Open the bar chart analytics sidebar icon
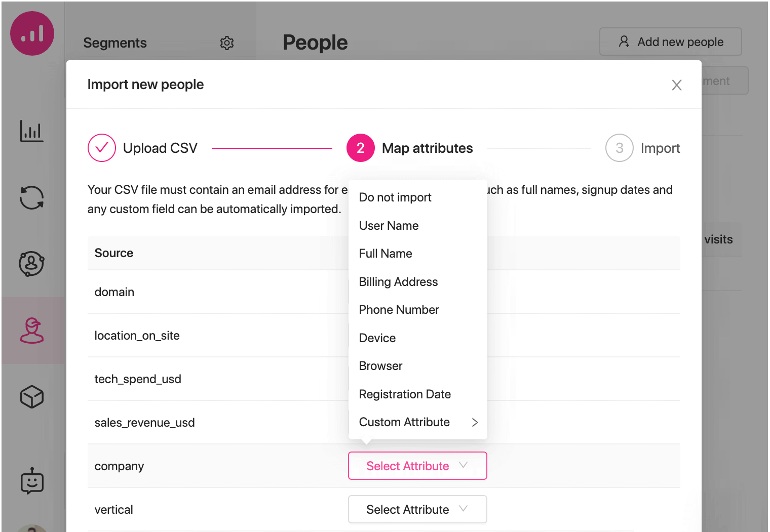This screenshot has width=770, height=532. [x=32, y=131]
